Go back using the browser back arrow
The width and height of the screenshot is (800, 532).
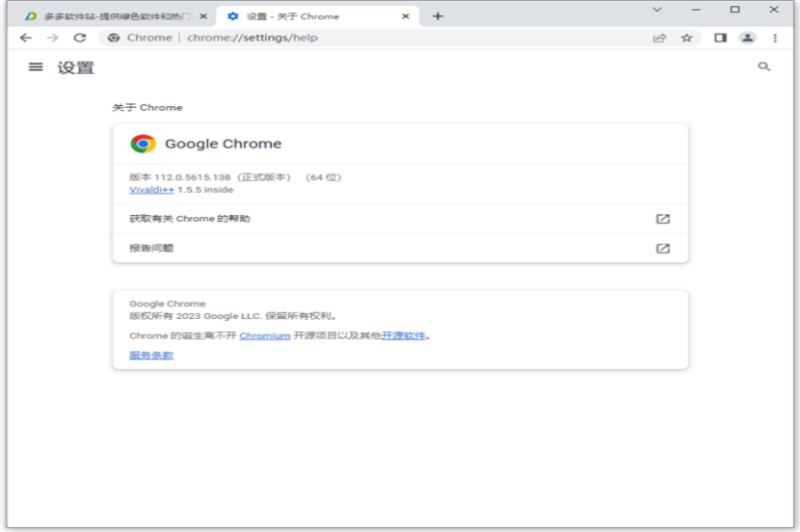(x=26, y=38)
